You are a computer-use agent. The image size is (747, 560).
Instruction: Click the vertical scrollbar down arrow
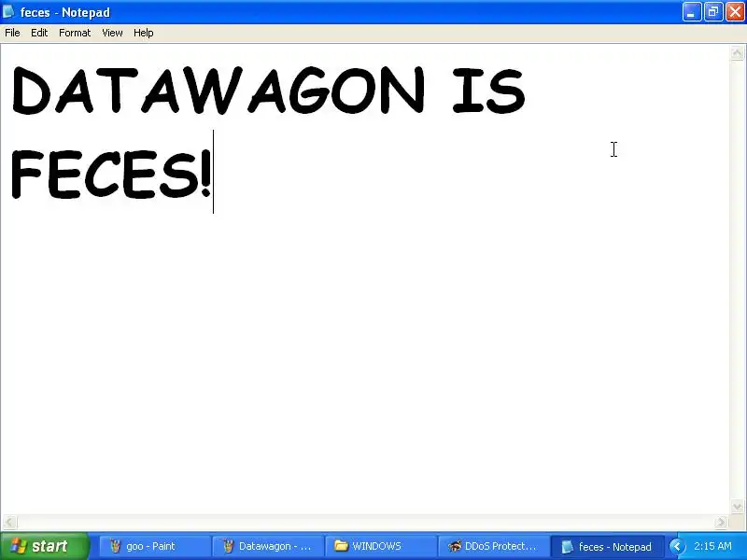[738, 506]
